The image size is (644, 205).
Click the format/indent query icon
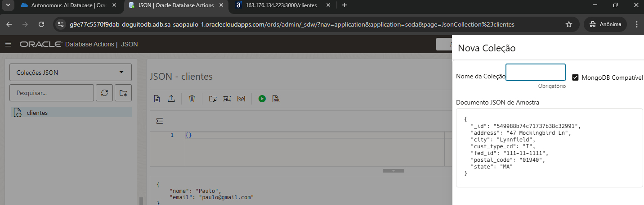[x=160, y=121]
